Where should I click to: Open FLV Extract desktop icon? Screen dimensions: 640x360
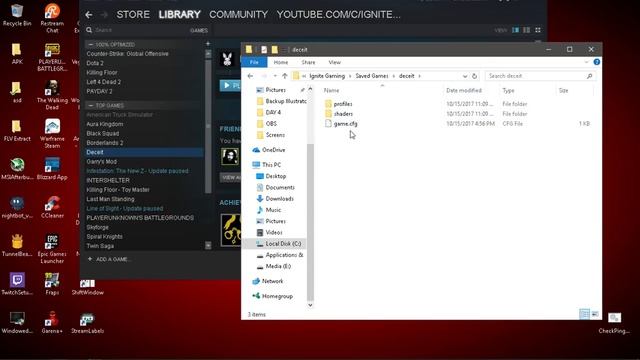(17, 131)
